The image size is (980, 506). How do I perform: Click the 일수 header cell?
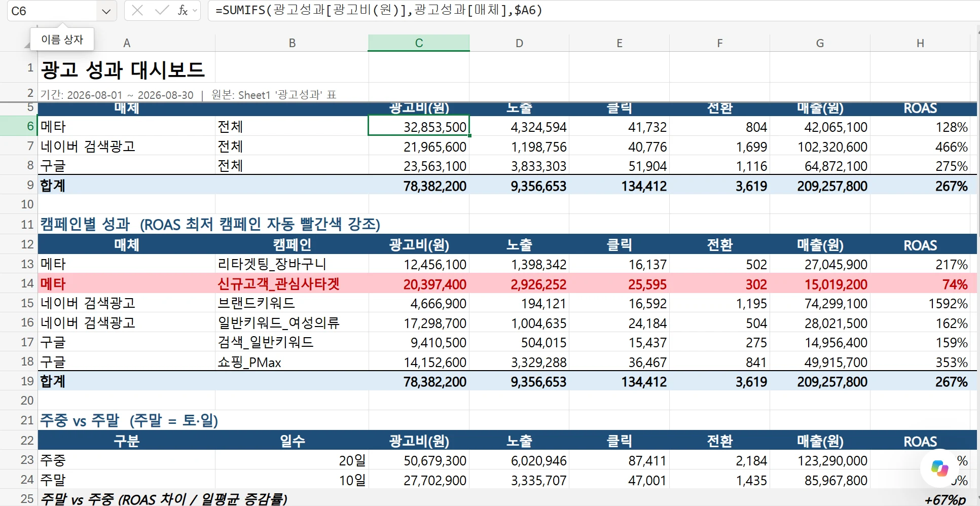[x=292, y=441]
